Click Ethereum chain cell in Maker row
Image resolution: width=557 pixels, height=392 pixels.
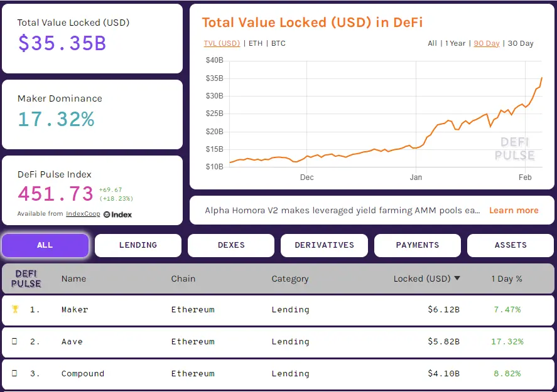[193, 310]
